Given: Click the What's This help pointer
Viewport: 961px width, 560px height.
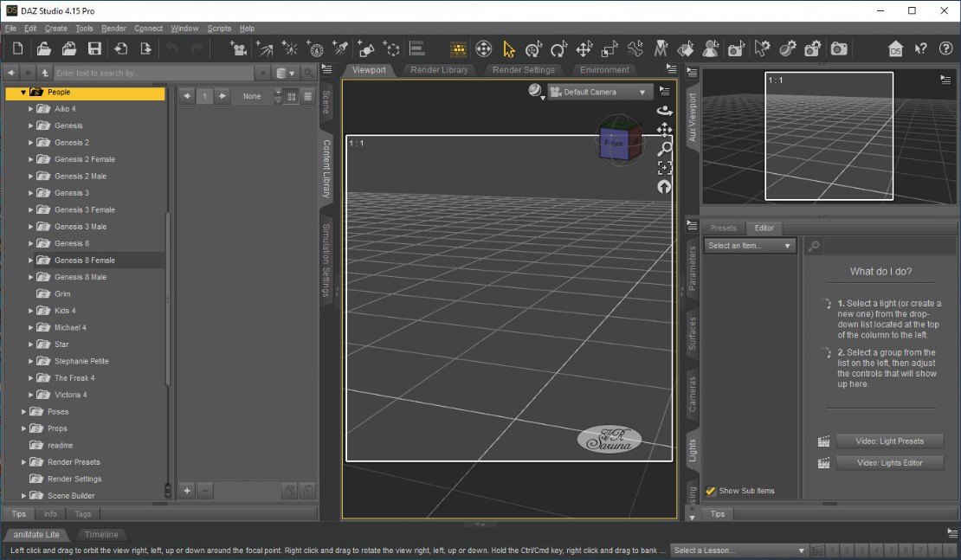Looking at the screenshot, I should pyautogui.click(x=920, y=48).
